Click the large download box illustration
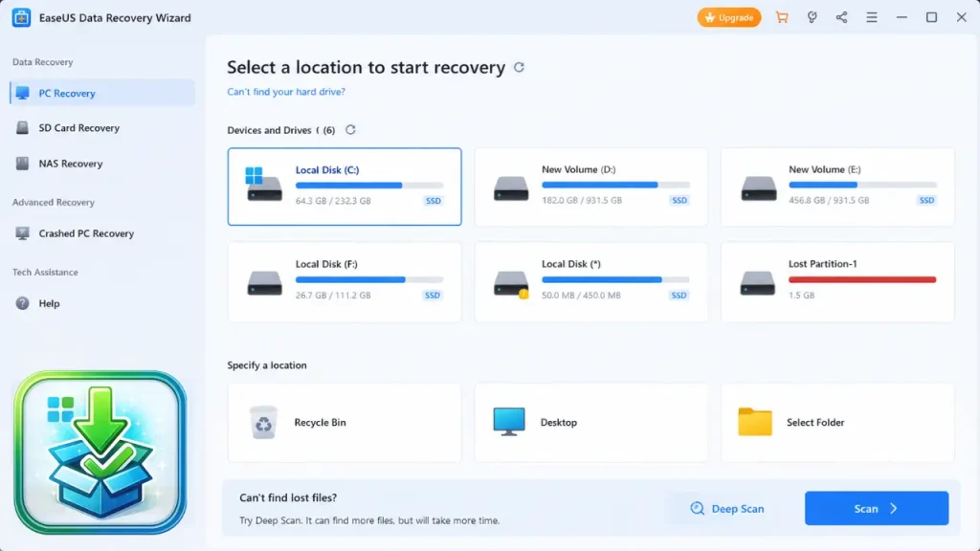This screenshot has height=551, width=980. pyautogui.click(x=100, y=452)
